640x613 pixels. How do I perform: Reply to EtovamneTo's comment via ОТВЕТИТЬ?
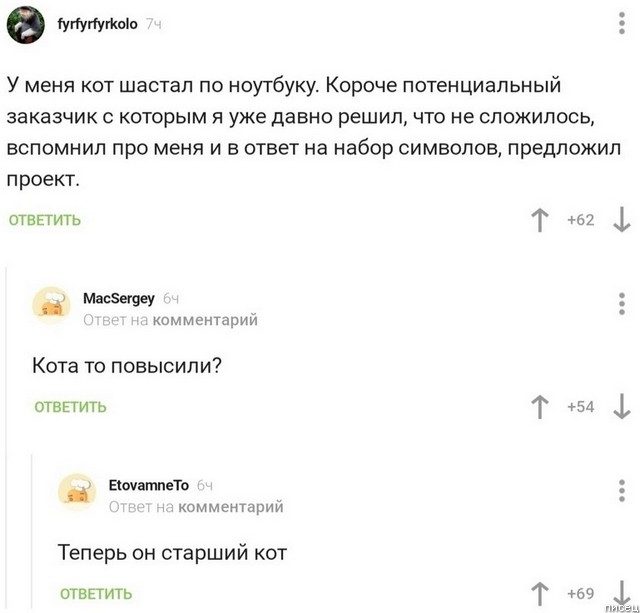pos(96,594)
